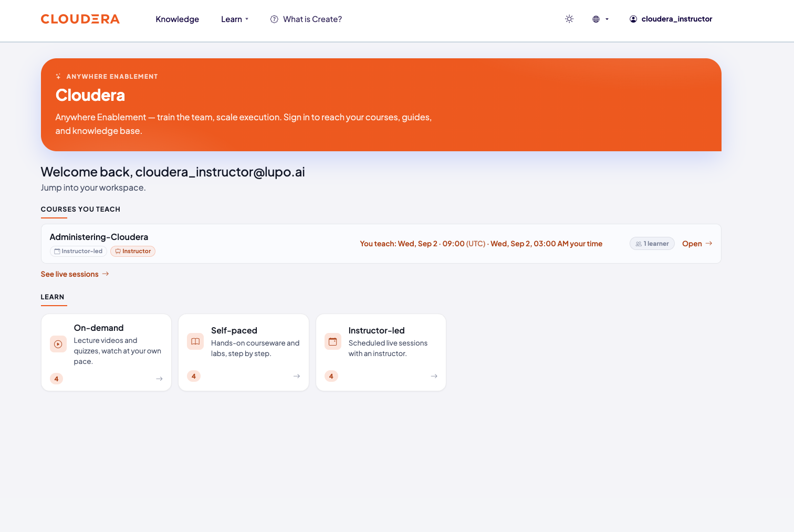Click the question mark help icon
The image size is (794, 532).
(274, 19)
